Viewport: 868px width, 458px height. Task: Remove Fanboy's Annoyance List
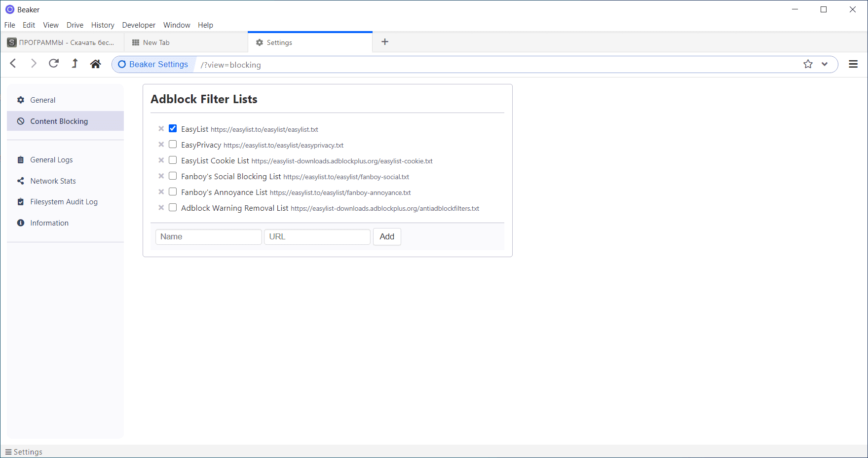click(161, 192)
